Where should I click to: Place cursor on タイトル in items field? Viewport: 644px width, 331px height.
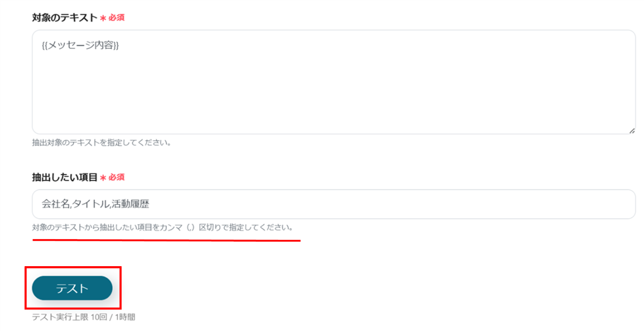coord(91,204)
